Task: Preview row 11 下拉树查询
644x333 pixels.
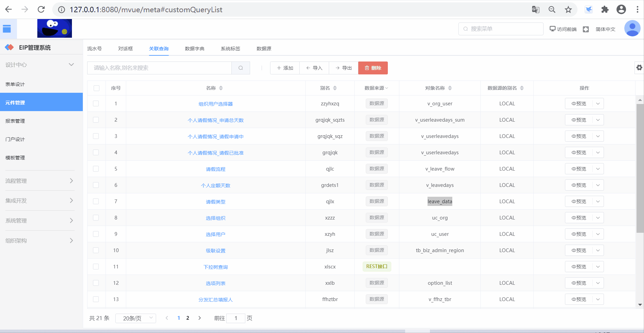Action: 579,267
